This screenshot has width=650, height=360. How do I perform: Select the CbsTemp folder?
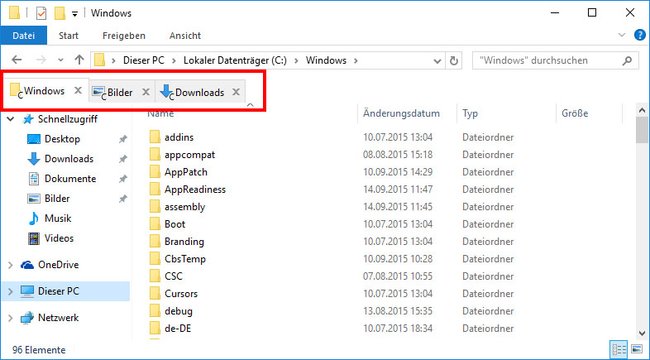coord(185,259)
